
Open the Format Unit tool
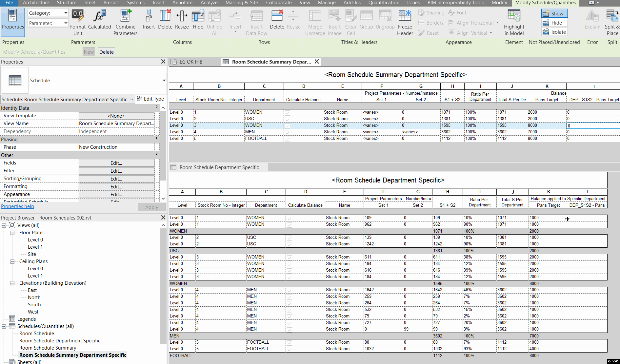[x=78, y=22]
